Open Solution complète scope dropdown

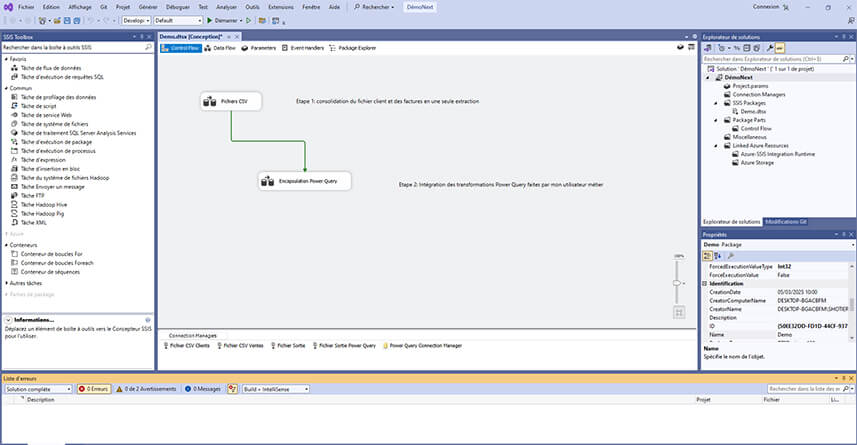click(x=38, y=389)
